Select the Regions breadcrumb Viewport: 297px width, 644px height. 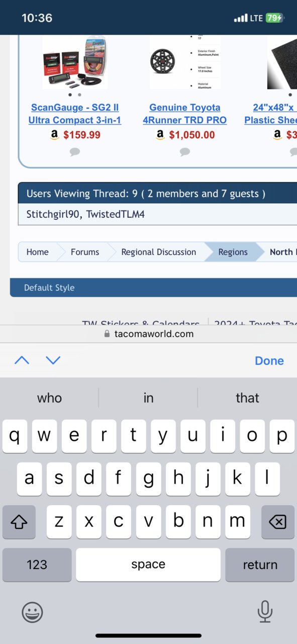(x=233, y=252)
